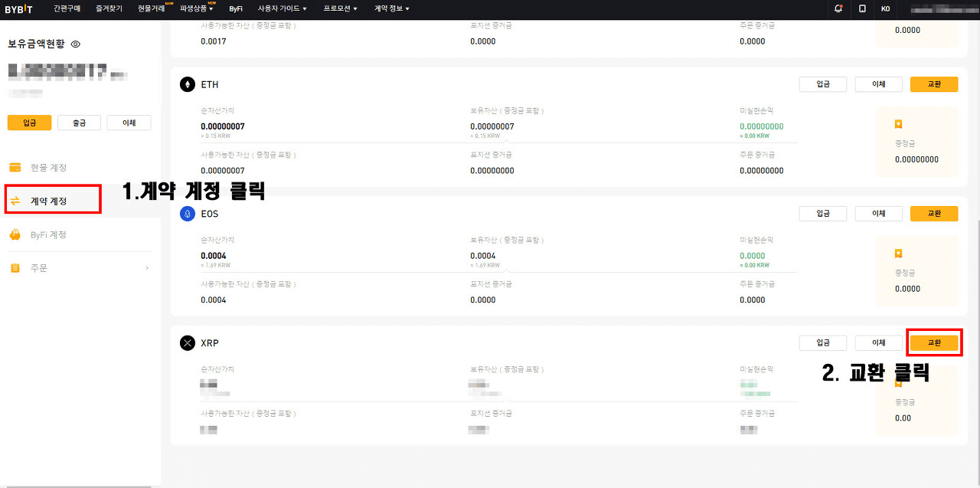Click the ETH coin icon
Screen dimensions: 980x488
pyautogui.click(x=188, y=84)
